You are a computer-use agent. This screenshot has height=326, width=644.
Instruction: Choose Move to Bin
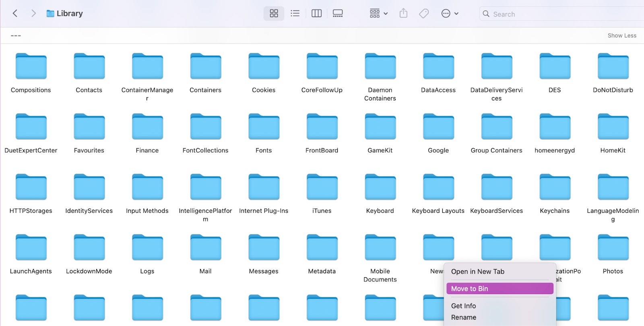click(500, 289)
